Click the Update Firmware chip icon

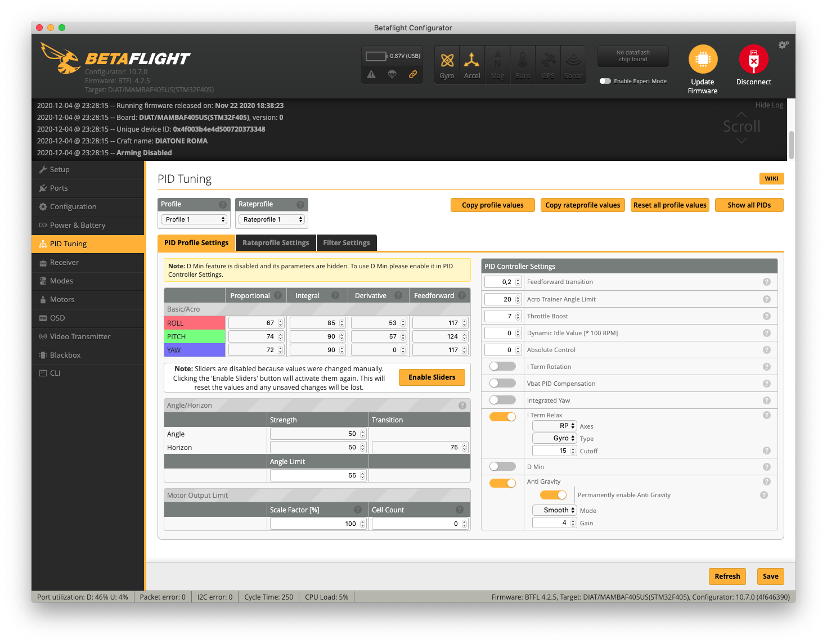tap(703, 59)
